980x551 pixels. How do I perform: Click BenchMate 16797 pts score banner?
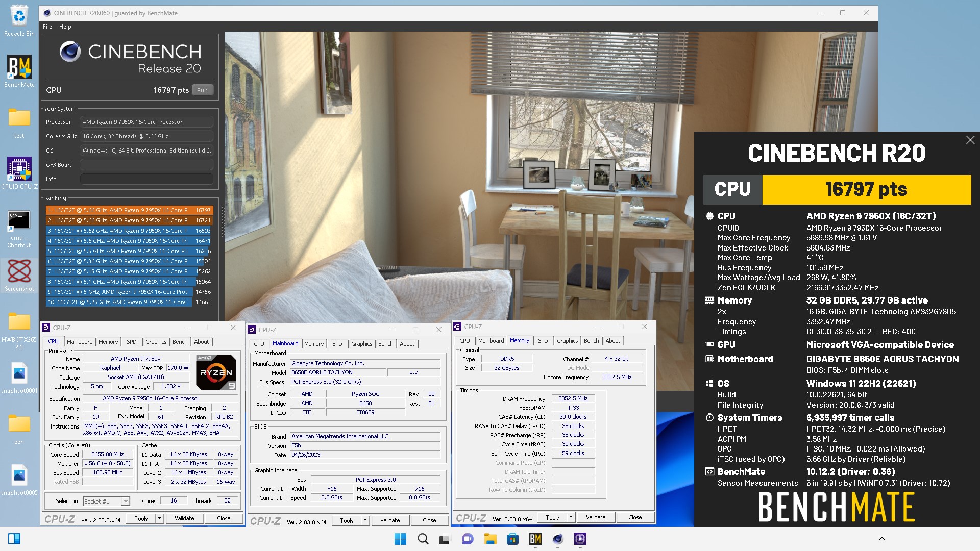[867, 189]
